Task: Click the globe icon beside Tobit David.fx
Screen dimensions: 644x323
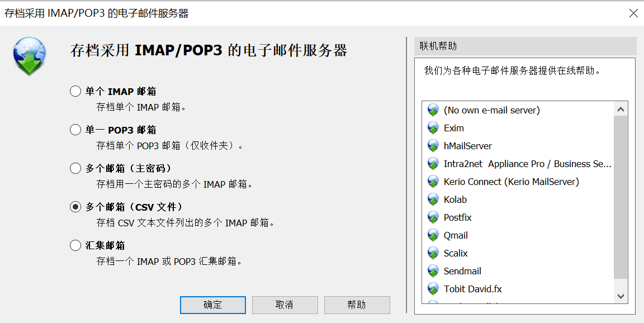Action: [433, 288]
